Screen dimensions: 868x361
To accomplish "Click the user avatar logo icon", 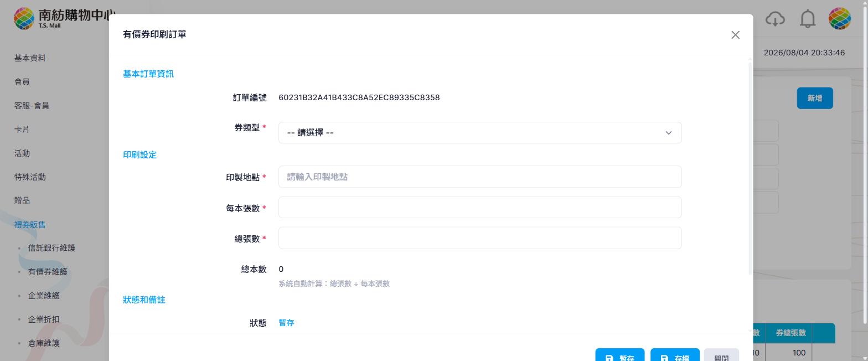I will [839, 19].
